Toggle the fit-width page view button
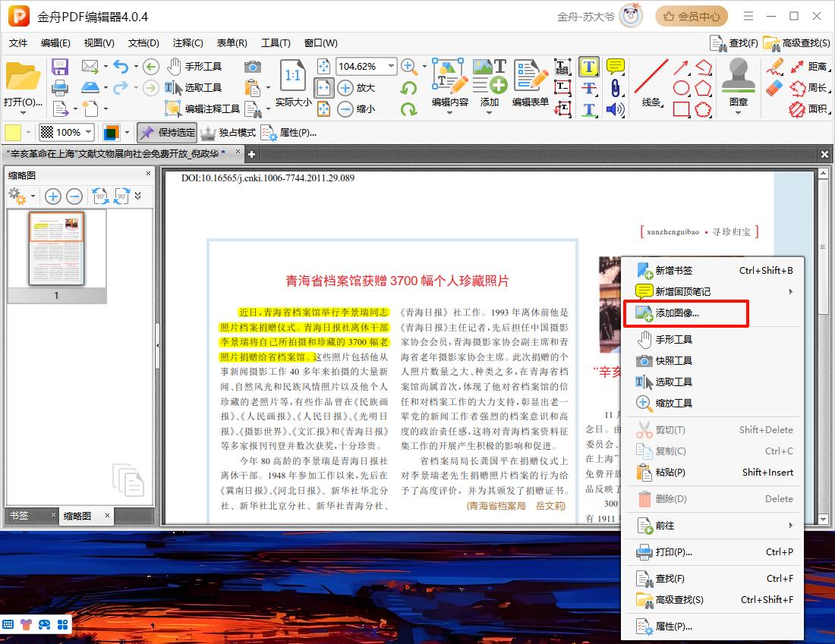 coord(324,88)
